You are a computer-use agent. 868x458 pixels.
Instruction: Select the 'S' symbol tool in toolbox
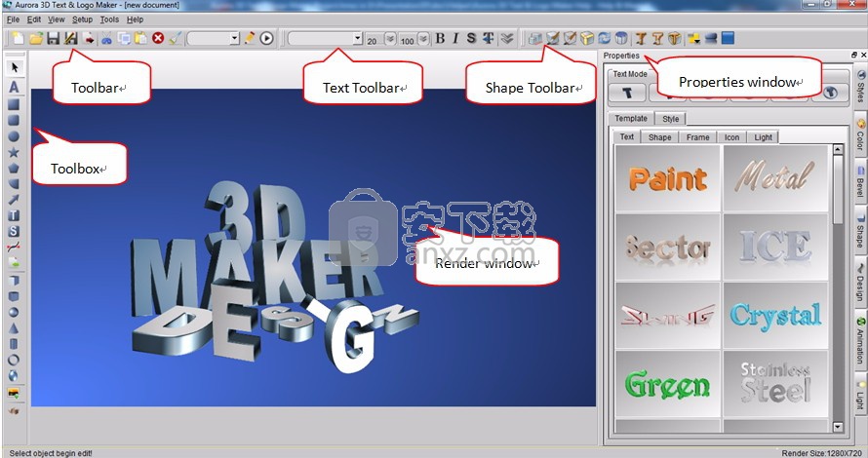14,231
